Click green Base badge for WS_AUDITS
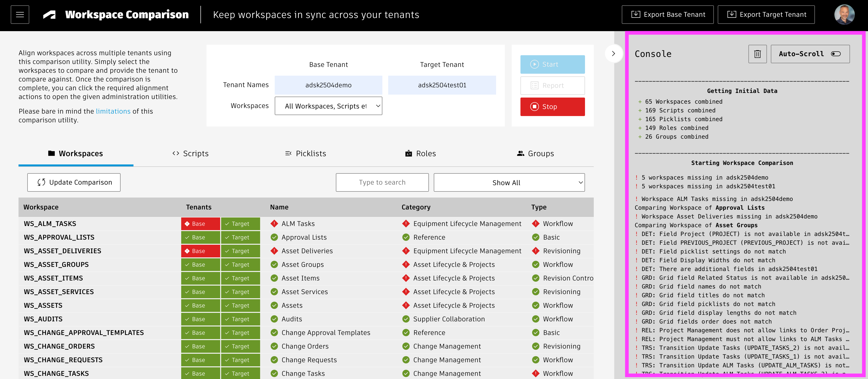Screen dimensions: 868x379 click(200, 319)
